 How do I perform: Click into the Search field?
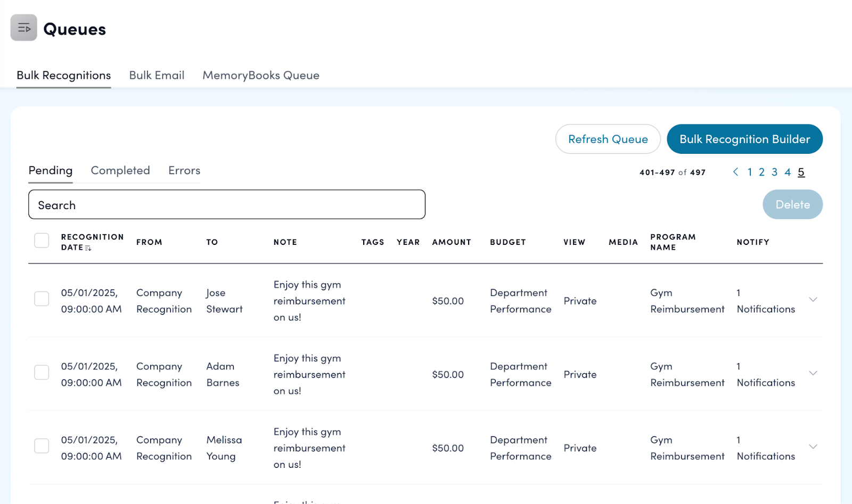pyautogui.click(x=226, y=205)
